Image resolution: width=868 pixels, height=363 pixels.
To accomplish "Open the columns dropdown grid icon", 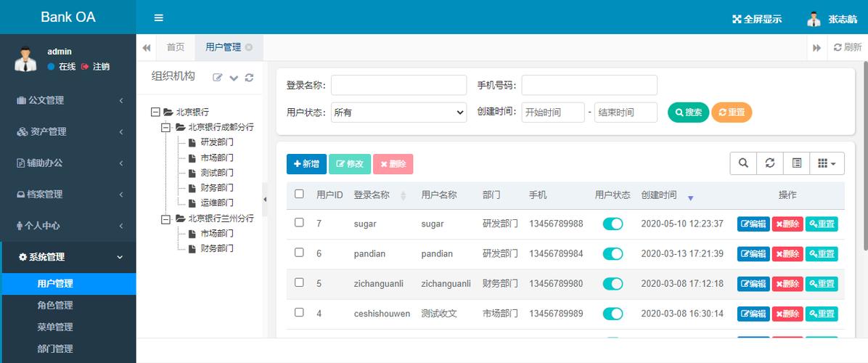I will pos(827,163).
